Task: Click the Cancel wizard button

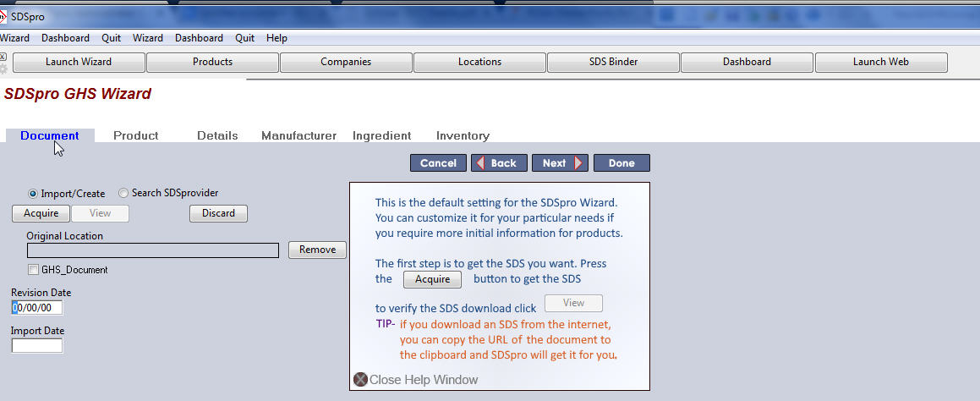Action: (x=438, y=162)
